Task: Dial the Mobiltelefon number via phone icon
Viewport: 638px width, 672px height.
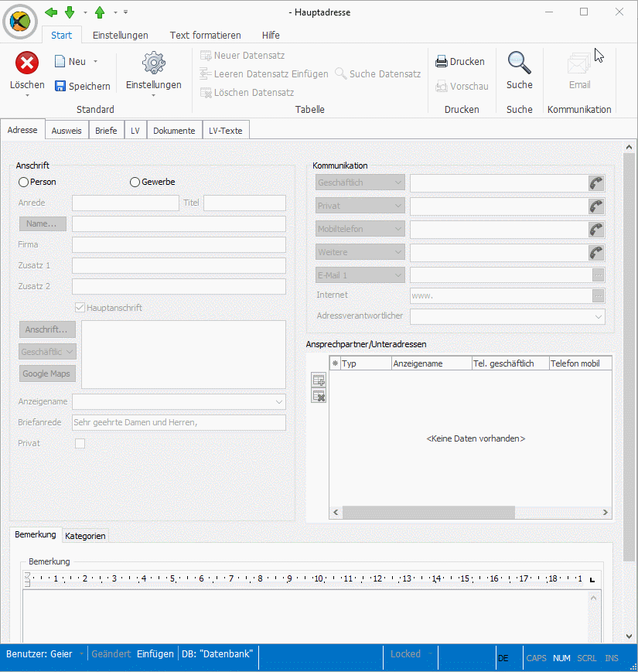Action: [596, 230]
